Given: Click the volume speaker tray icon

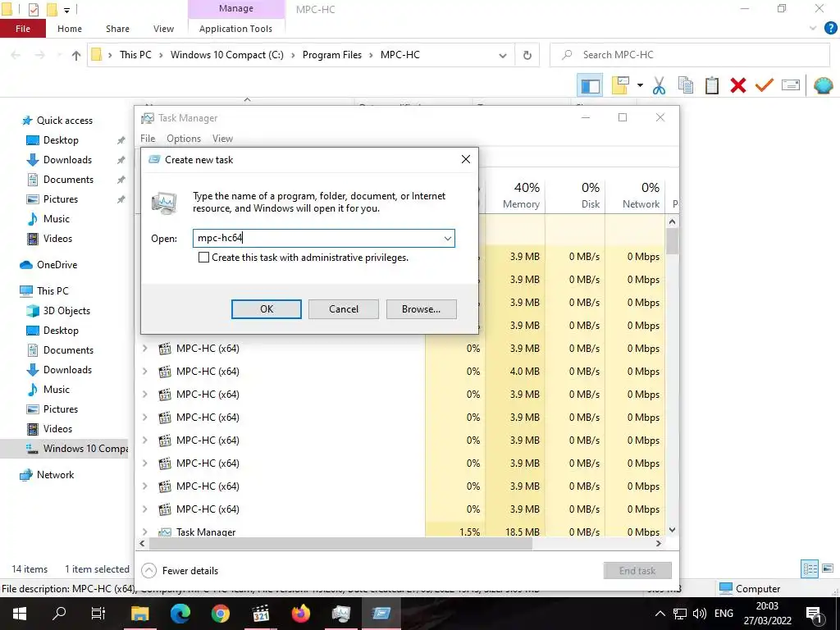Looking at the screenshot, I should click(699, 614).
